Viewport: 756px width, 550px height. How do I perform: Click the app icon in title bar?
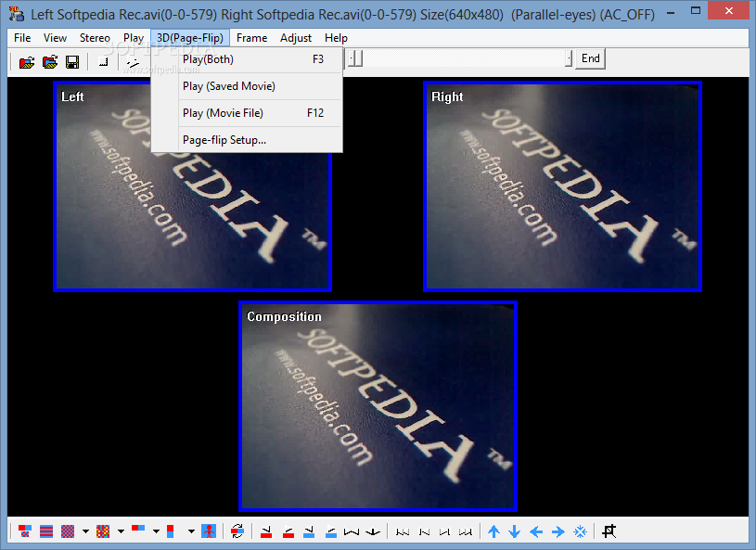(17, 14)
